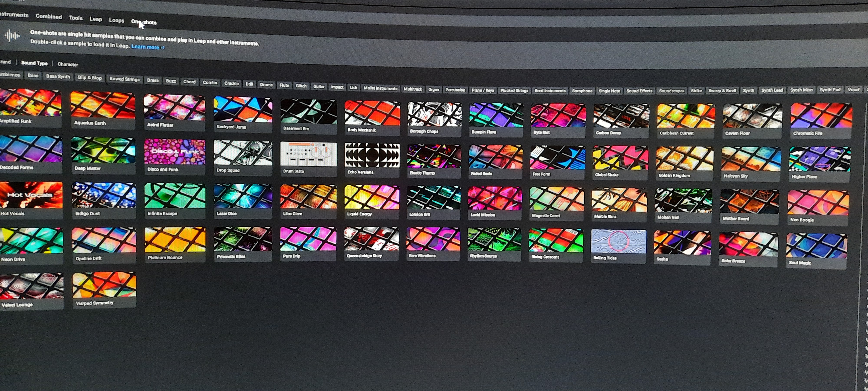This screenshot has height=391, width=868.
Task: Toggle the Drums sound type filter
Action: tap(266, 85)
